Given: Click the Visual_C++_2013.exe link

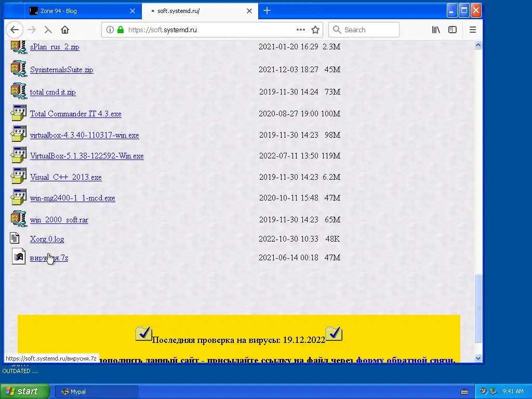Looking at the screenshot, I should point(66,177).
